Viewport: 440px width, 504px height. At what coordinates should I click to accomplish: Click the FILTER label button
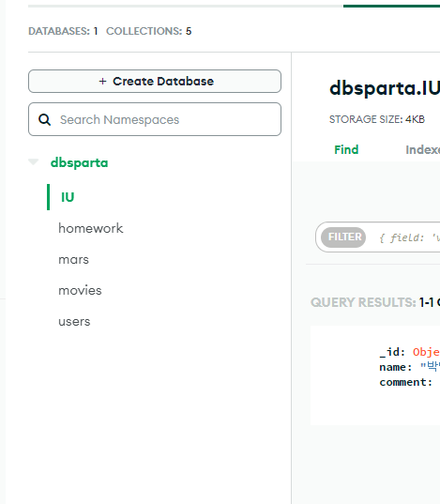(343, 237)
